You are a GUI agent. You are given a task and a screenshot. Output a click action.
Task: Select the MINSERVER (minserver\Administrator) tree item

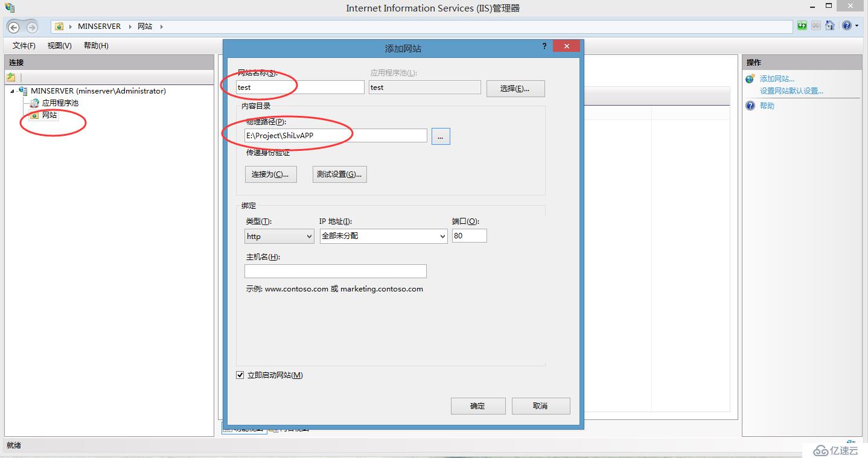(98, 91)
